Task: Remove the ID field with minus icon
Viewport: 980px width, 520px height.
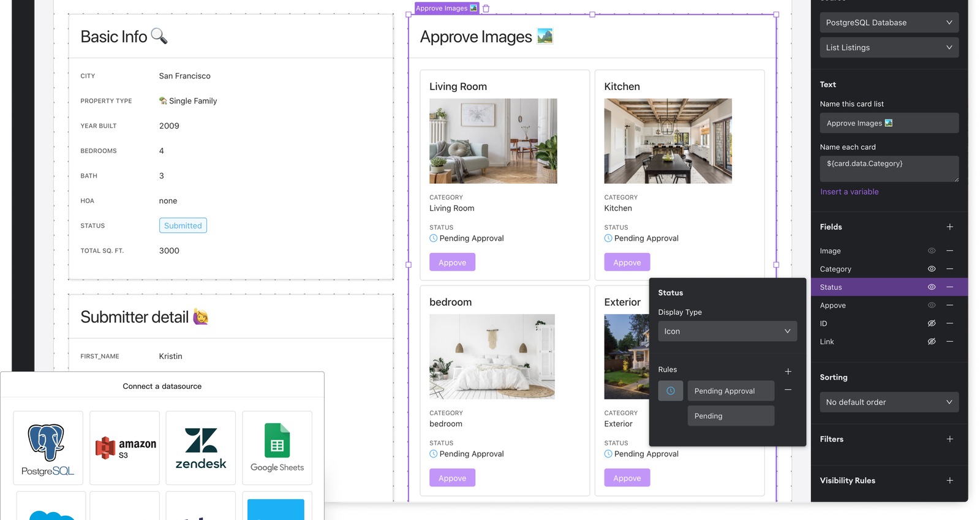Action: (950, 323)
